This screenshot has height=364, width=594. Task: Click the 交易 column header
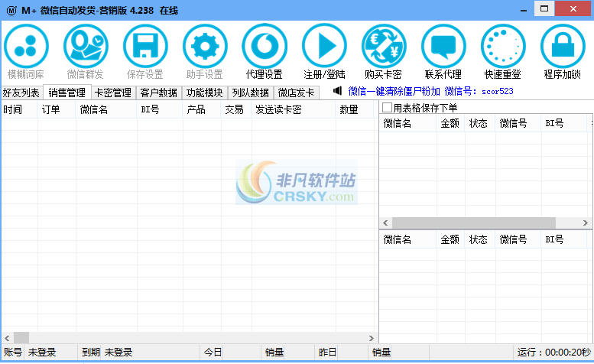point(236,110)
